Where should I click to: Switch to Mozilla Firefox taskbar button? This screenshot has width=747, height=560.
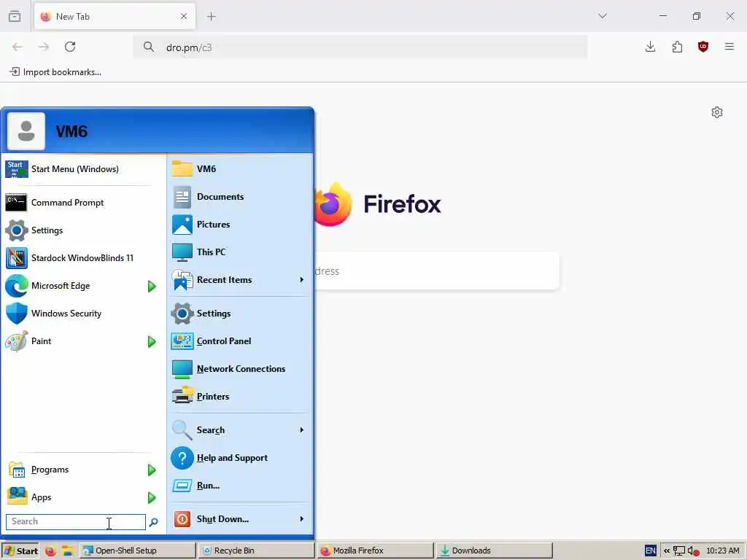tap(376, 551)
